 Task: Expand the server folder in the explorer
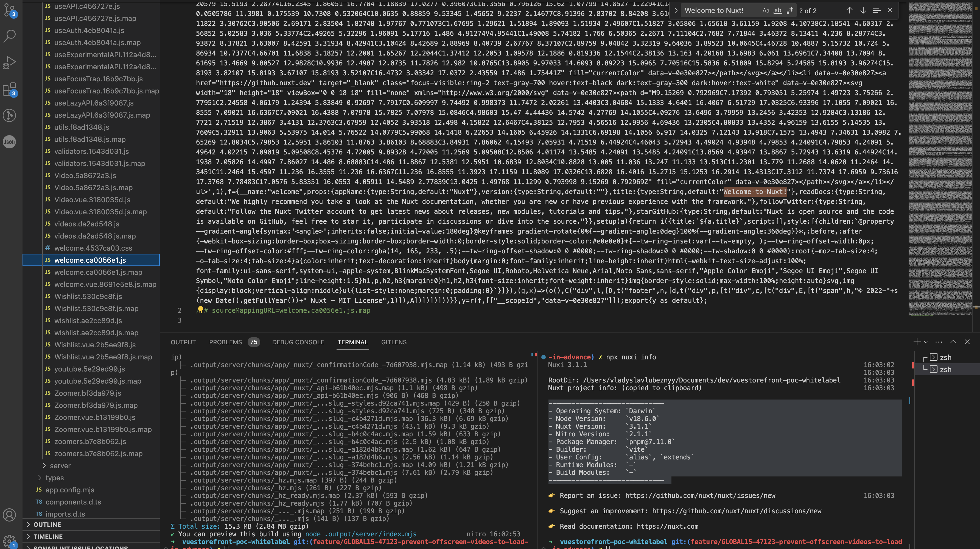(x=60, y=465)
